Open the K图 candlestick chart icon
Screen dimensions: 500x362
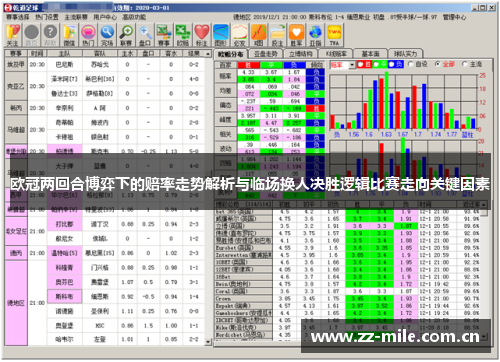point(258,35)
